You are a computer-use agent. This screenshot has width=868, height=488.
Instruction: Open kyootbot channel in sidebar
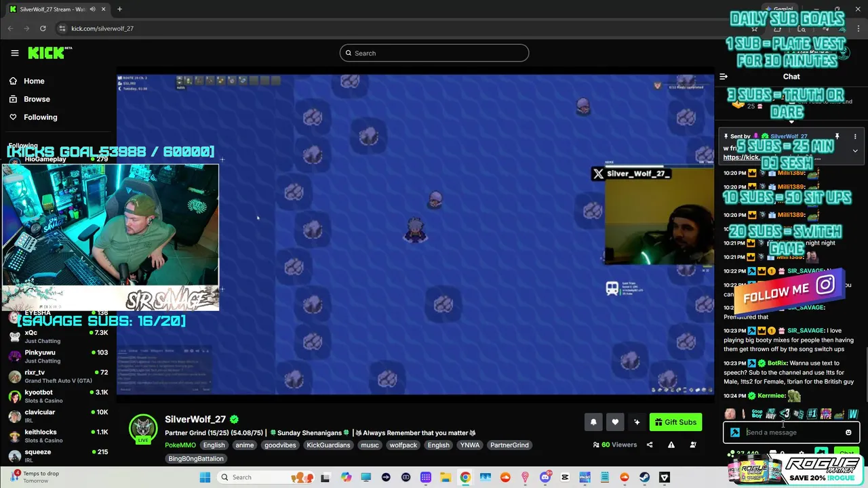(58, 396)
